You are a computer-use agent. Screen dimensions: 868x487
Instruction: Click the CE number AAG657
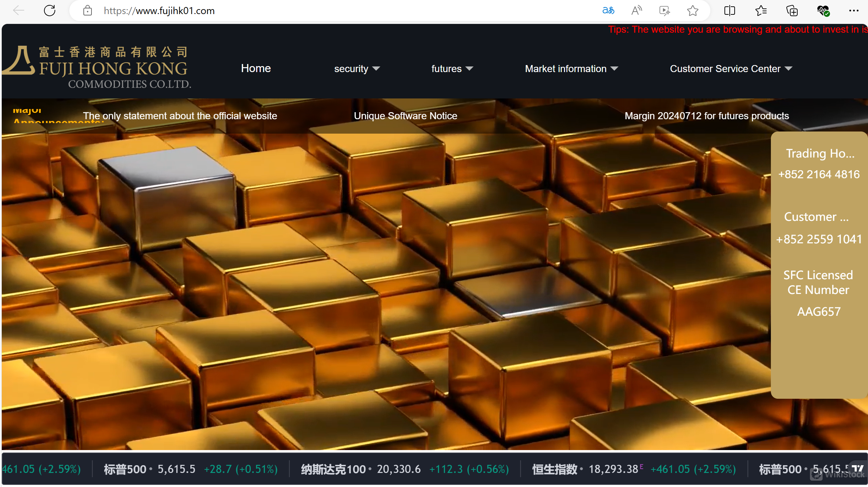(x=819, y=312)
